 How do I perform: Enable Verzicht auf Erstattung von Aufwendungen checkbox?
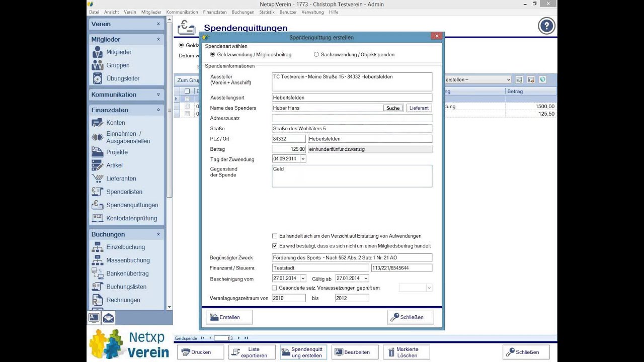[x=275, y=236]
